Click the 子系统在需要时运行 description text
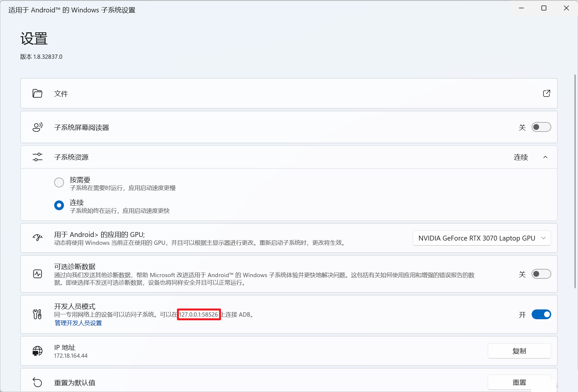 click(x=123, y=188)
